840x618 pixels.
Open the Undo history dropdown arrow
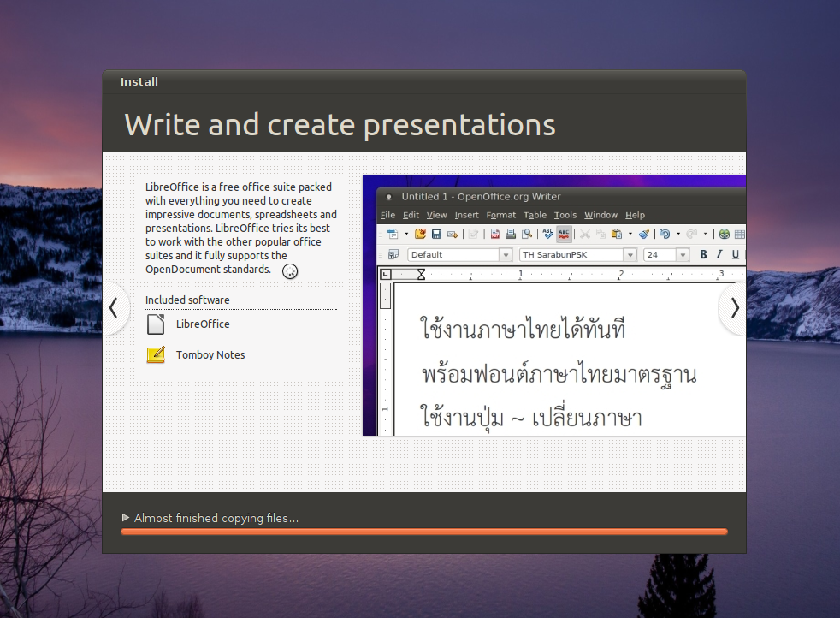point(678,234)
